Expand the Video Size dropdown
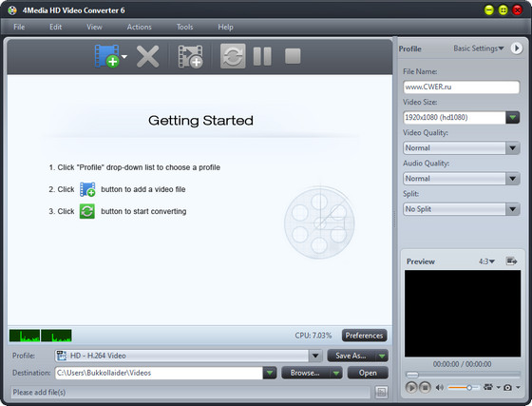This screenshot has width=532, height=406. click(x=513, y=118)
